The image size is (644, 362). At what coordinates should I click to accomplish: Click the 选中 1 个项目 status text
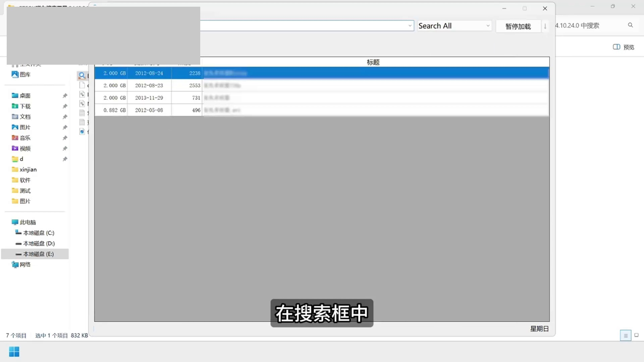[51, 336]
